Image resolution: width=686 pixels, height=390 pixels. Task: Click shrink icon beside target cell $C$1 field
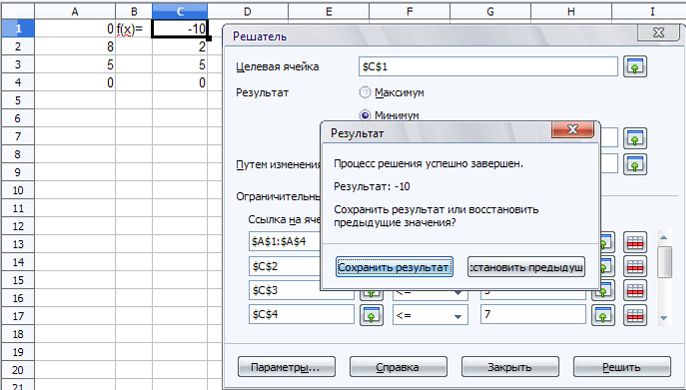pyautogui.click(x=634, y=67)
